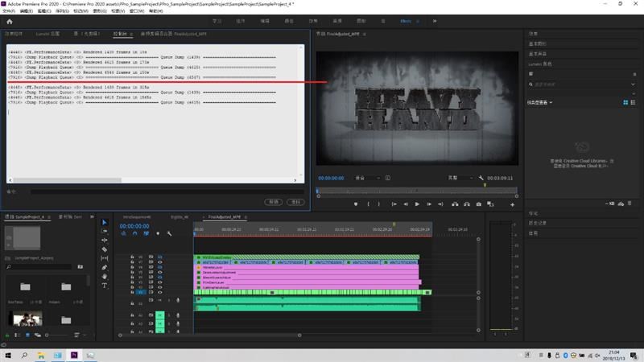The width and height of the screenshot is (644, 362).
Task: Toggle Snap magnet in timeline
Action: point(134,233)
